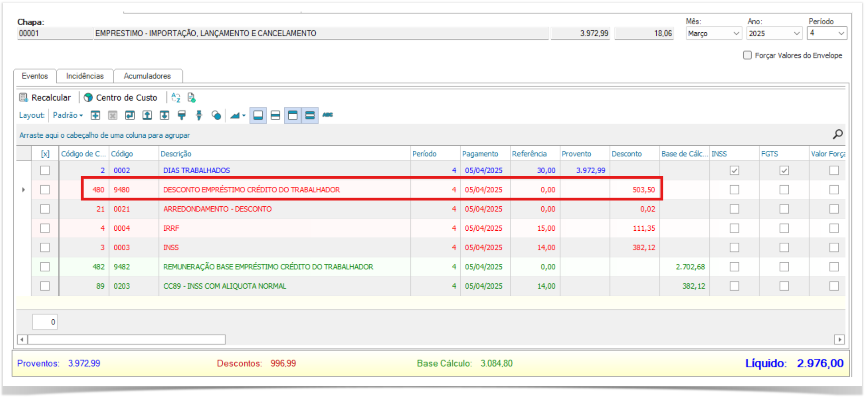Click the horizontal scrollbar thumb
The width and height of the screenshot is (868, 399).
click(x=127, y=340)
